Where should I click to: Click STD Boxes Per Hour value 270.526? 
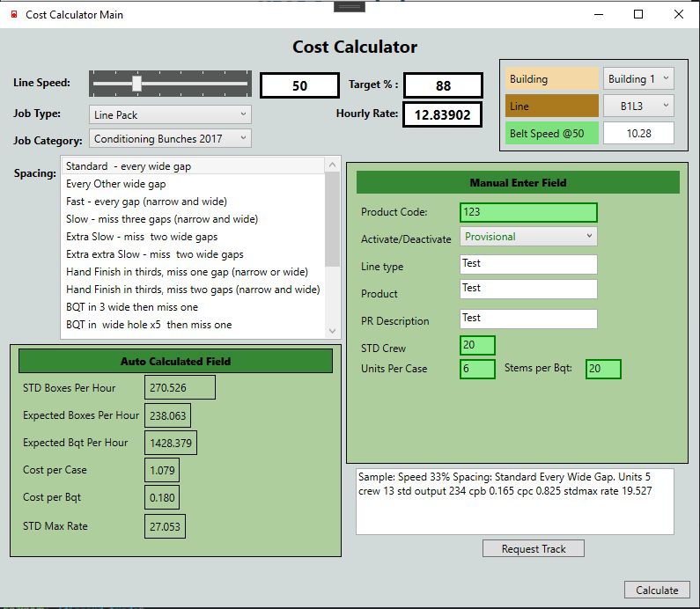180,387
